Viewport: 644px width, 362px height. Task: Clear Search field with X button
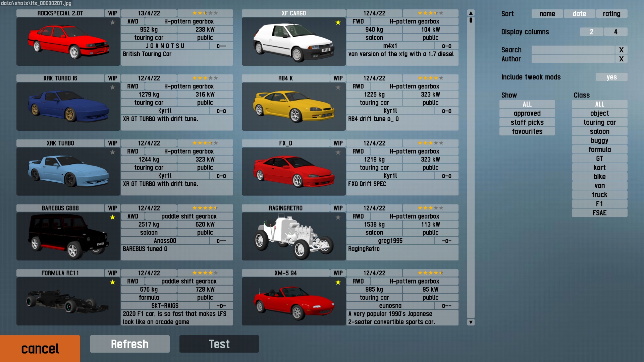[621, 50]
